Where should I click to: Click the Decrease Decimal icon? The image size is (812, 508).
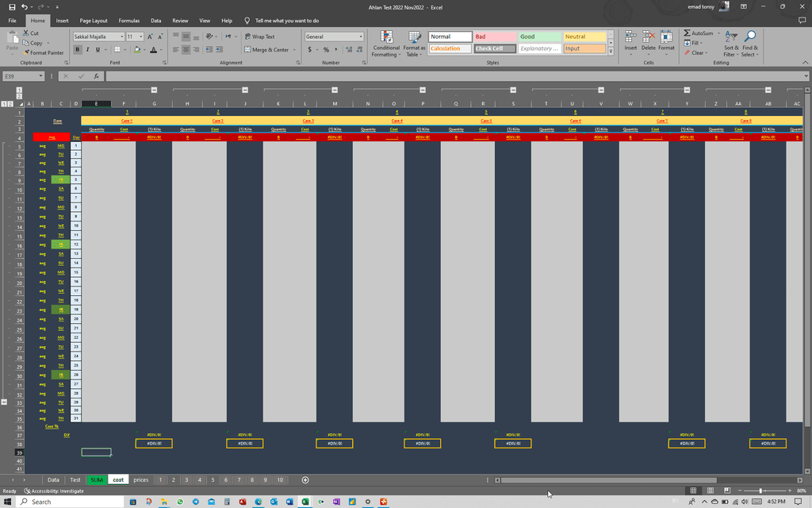pos(359,50)
